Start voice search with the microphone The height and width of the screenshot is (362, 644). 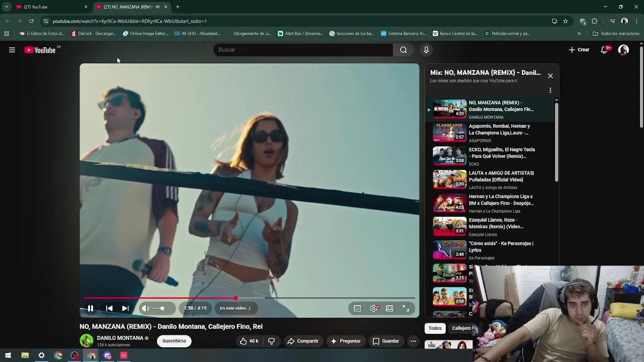426,50
